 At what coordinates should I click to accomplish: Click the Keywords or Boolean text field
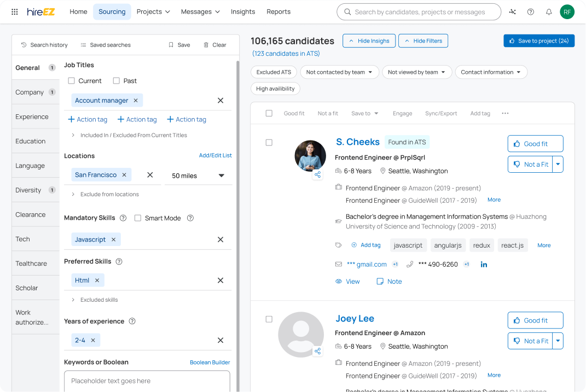147,381
